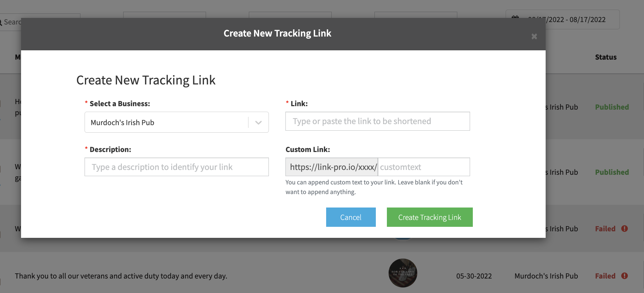Click the 05-30-2022 date cell

click(x=474, y=276)
